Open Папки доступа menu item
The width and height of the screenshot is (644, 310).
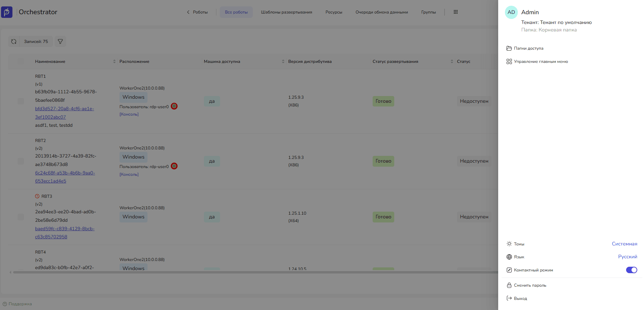tap(528, 48)
